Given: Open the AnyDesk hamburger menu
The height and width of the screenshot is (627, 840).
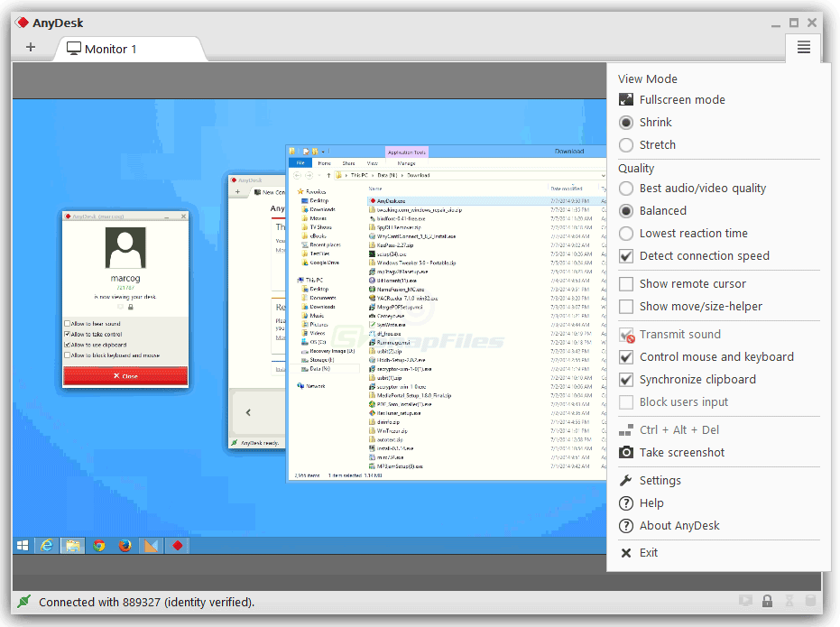Looking at the screenshot, I should click(803, 48).
